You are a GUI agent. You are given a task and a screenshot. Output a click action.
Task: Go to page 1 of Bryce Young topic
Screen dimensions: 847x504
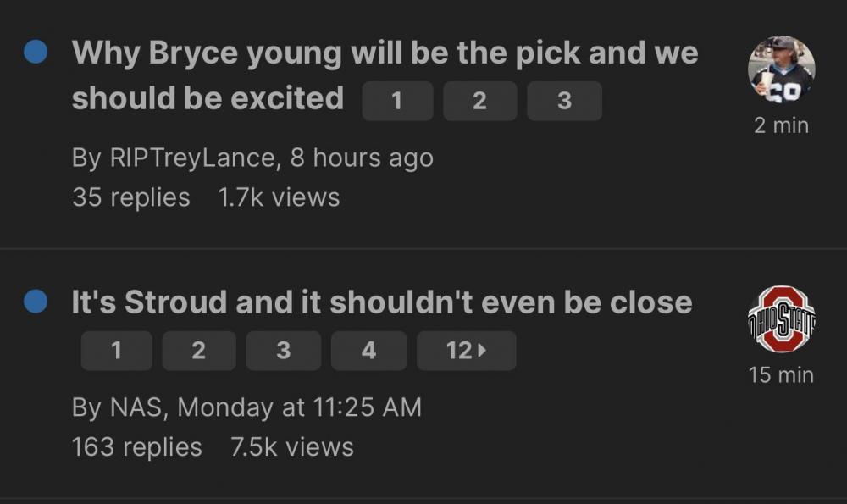(x=396, y=102)
